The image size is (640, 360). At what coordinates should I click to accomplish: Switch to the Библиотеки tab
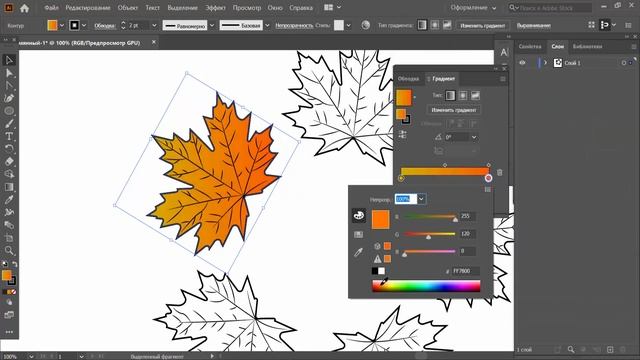coord(587,47)
